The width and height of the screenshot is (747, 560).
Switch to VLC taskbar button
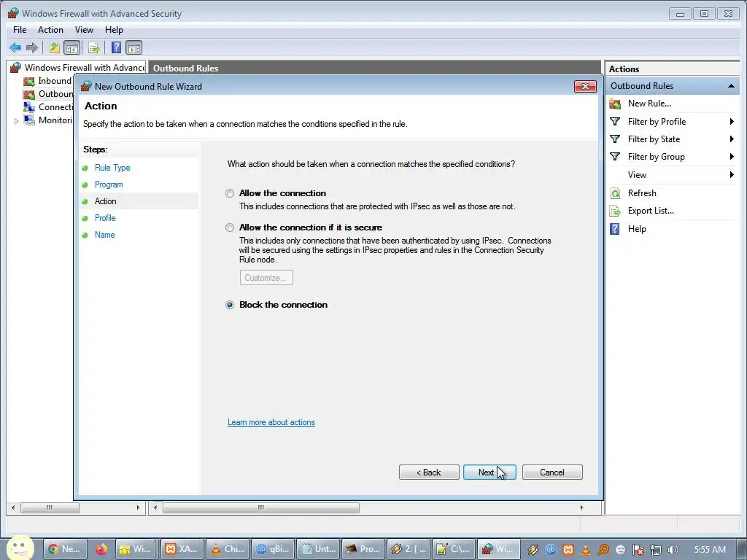(228, 549)
